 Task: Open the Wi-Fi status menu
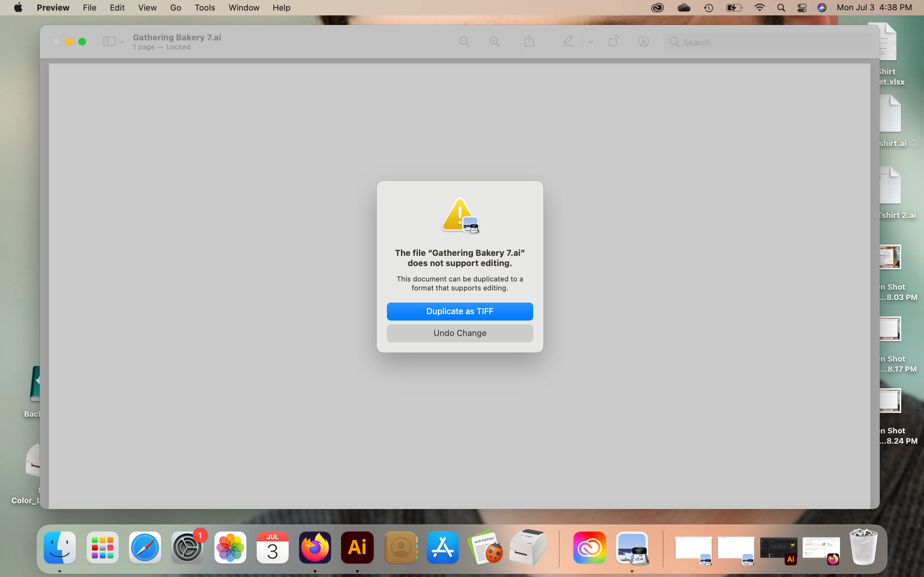click(759, 8)
